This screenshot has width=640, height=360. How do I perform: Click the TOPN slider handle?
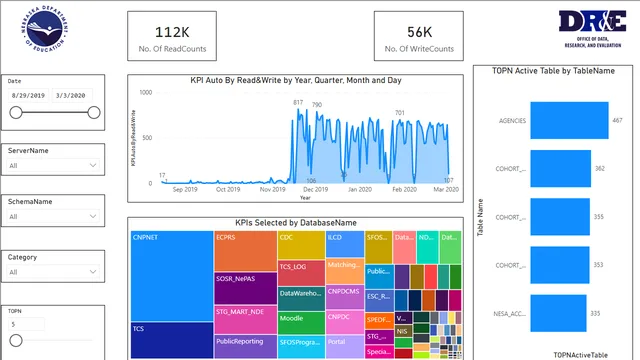pos(16,340)
